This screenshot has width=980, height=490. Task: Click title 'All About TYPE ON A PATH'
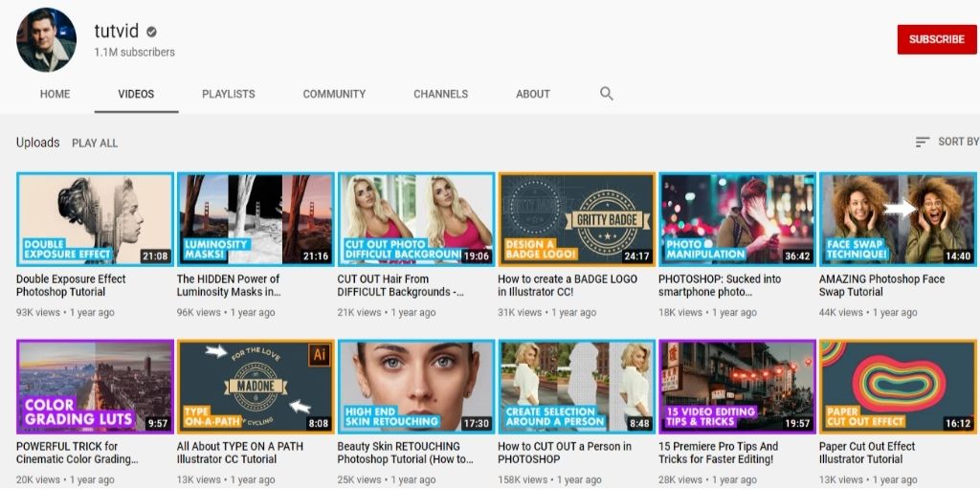[x=240, y=453]
